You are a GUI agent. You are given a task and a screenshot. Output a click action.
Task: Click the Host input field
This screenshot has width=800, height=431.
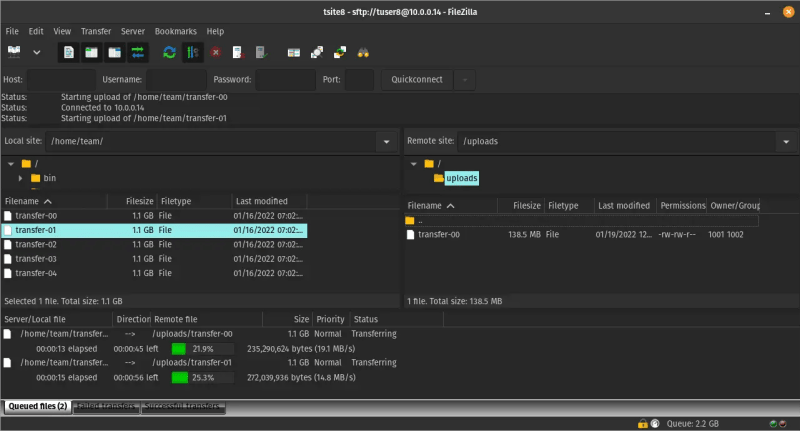click(60, 80)
